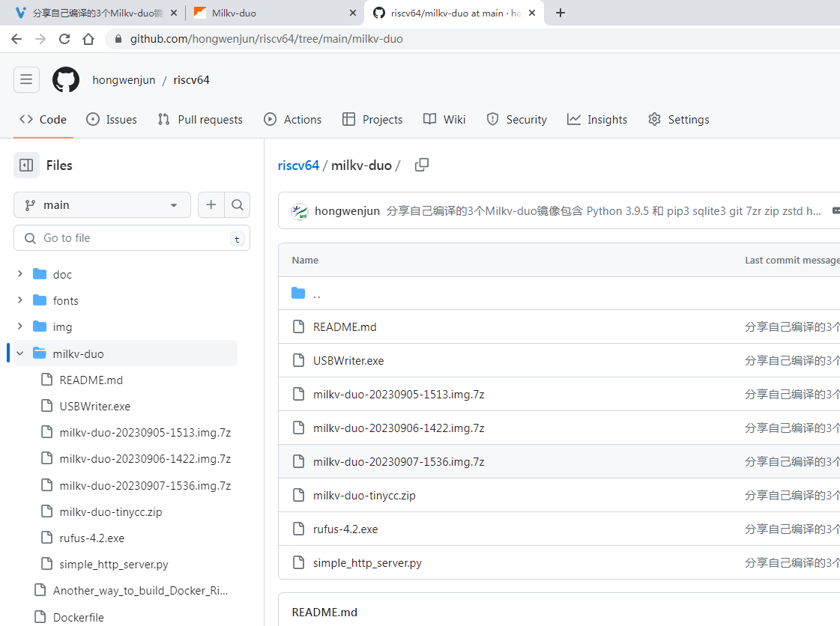
Task: Click the fonts folder icon in tree
Action: pyautogui.click(x=40, y=300)
